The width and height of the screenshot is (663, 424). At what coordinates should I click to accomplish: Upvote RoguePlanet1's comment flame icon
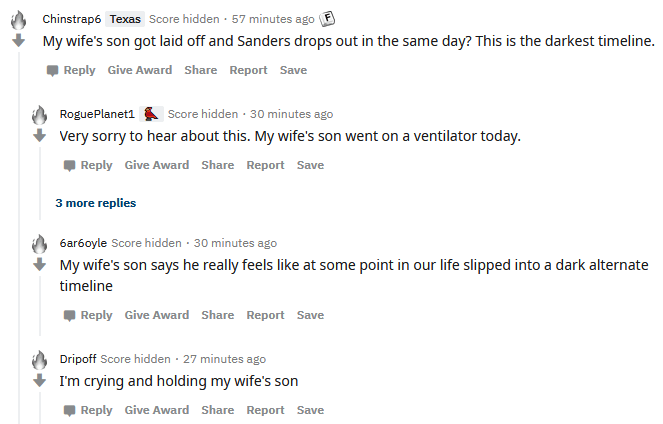[x=39, y=115]
